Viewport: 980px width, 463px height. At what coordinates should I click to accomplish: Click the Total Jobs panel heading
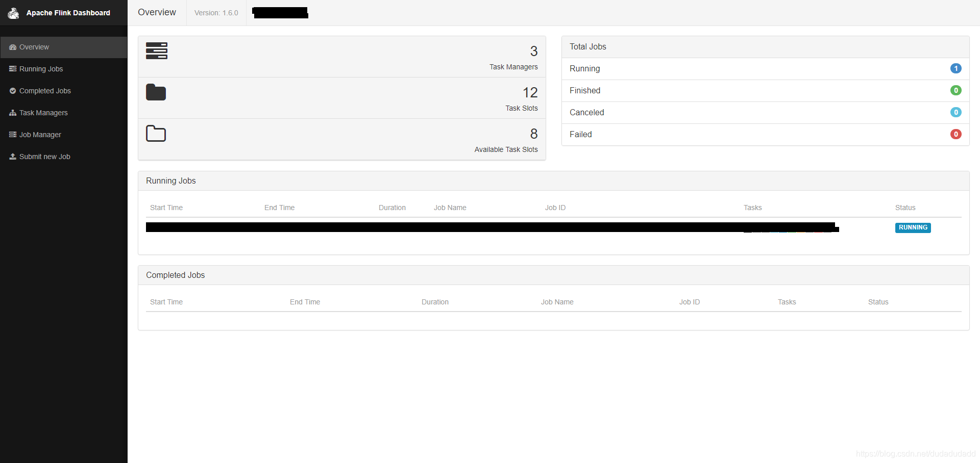766,47
